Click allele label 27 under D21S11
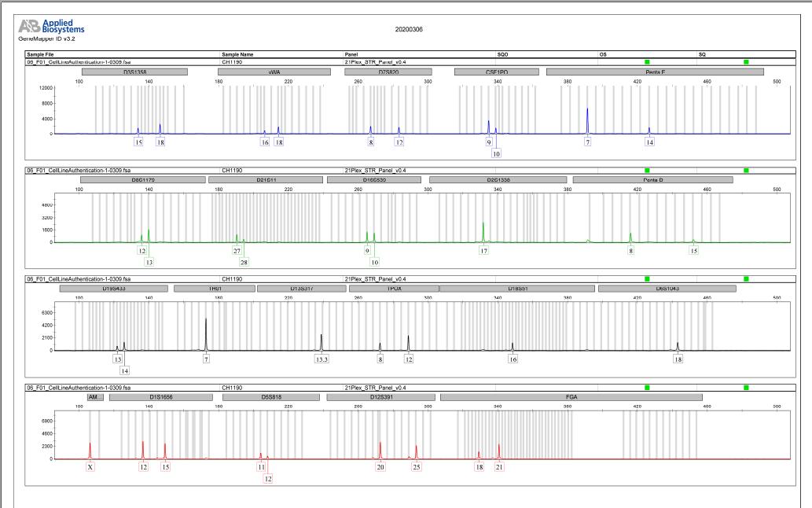The width and height of the screenshot is (812, 508). click(x=237, y=251)
